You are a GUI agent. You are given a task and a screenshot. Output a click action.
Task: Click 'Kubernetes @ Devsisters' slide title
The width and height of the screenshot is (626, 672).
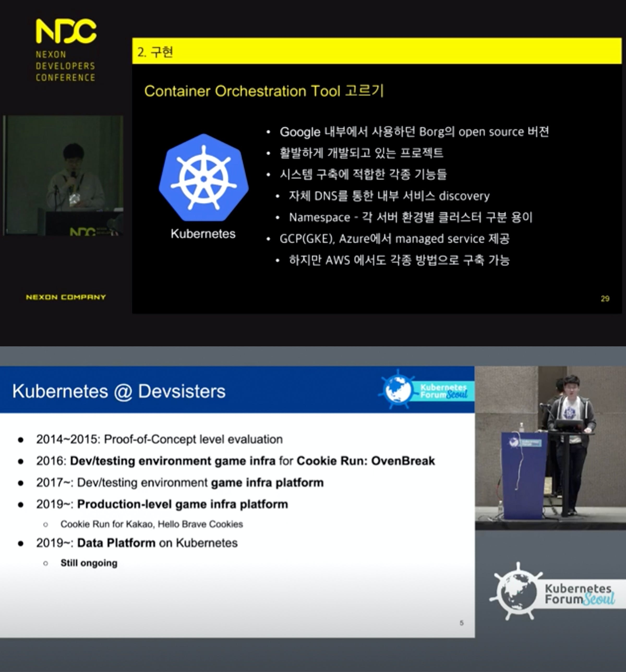pos(119,391)
